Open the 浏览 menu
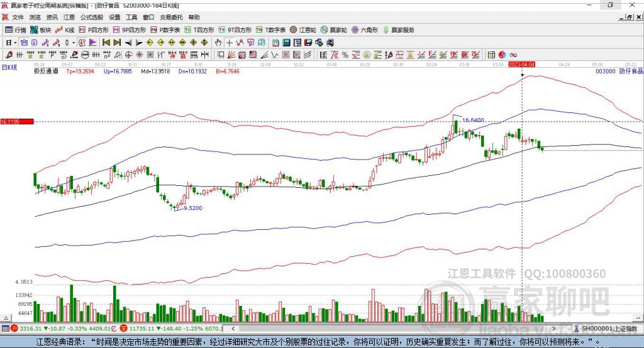Image resolution: width=644 pixels, height=348 pixels. click(x=35, y=17)
